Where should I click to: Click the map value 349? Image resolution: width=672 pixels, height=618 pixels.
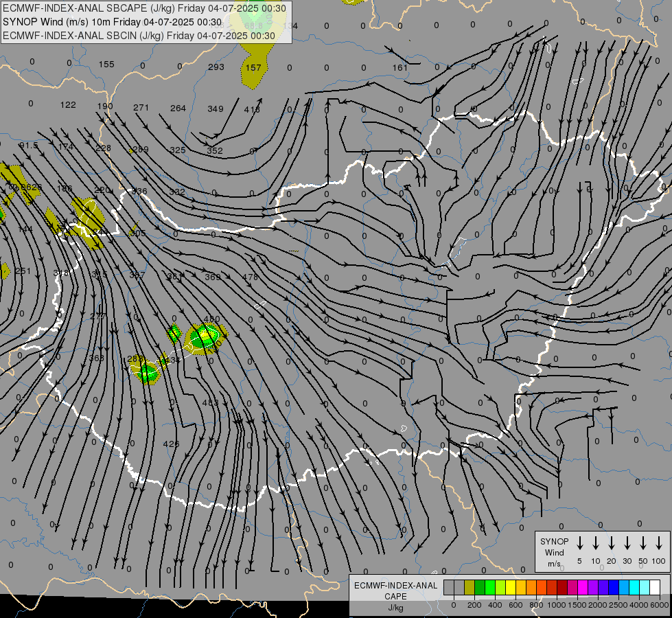[215, 109]
